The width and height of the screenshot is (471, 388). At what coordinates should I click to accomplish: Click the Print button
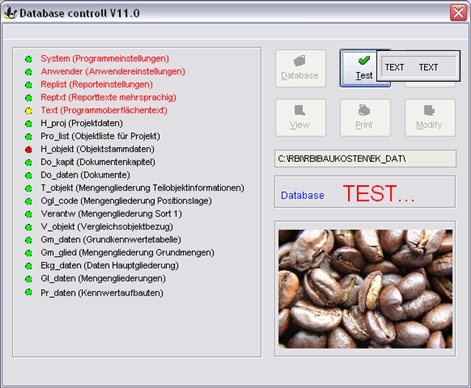coord(365,118)
